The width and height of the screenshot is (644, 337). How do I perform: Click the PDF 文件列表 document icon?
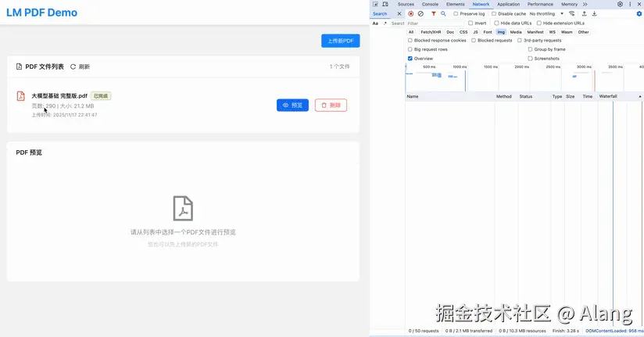pos(19,66)
